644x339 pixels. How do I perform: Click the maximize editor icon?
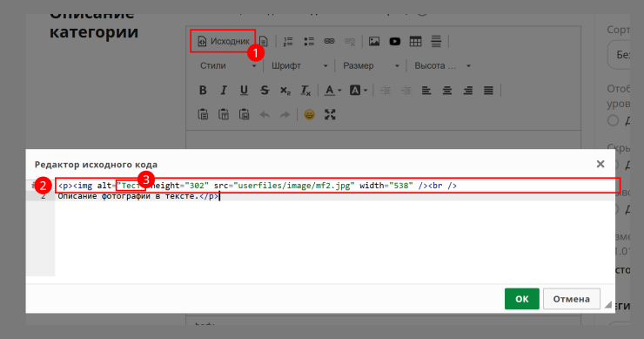330,114
